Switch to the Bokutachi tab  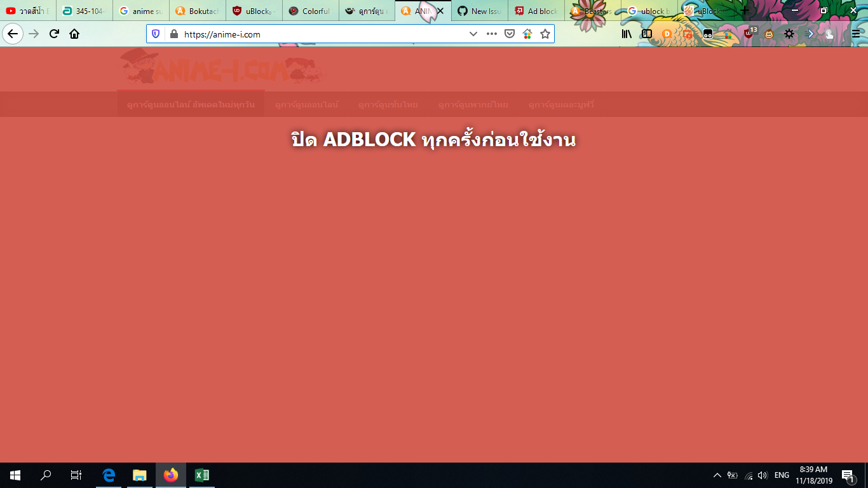[x=196, y=10]
